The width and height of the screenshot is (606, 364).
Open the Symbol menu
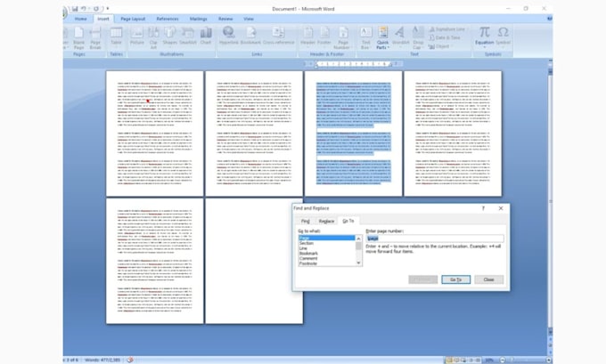[x=503, y=37]
